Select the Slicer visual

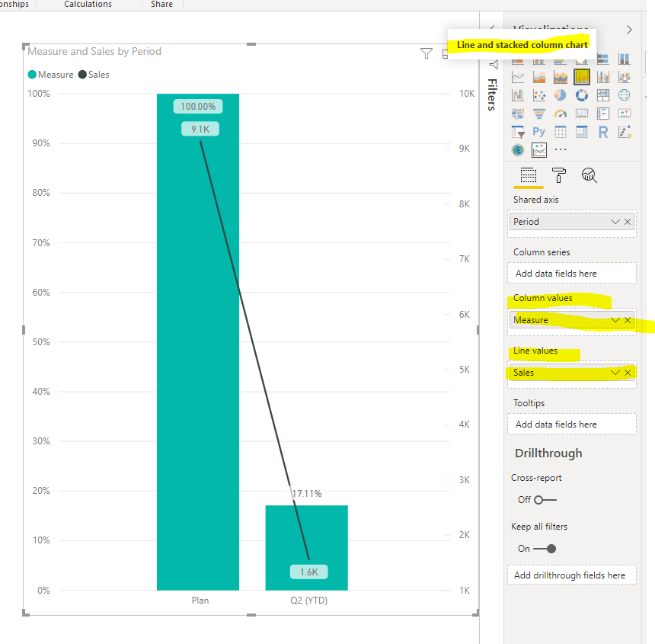coord(518,132)
